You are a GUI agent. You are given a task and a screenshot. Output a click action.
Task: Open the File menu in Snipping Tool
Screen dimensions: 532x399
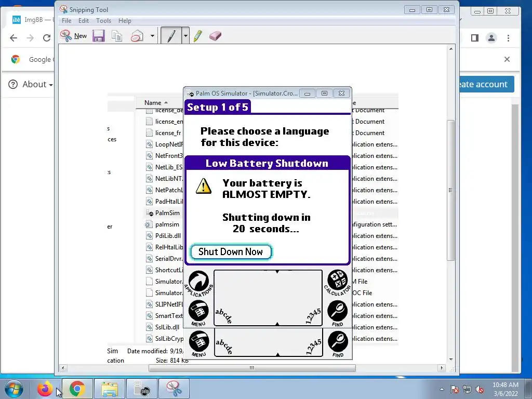click(66, 21)
